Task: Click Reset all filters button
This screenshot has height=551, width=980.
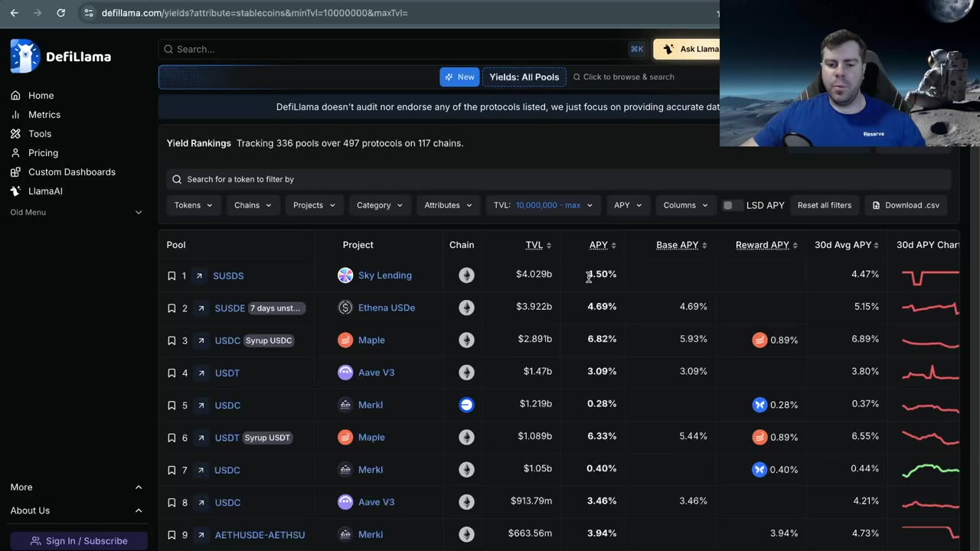Action: pos(824,205)
